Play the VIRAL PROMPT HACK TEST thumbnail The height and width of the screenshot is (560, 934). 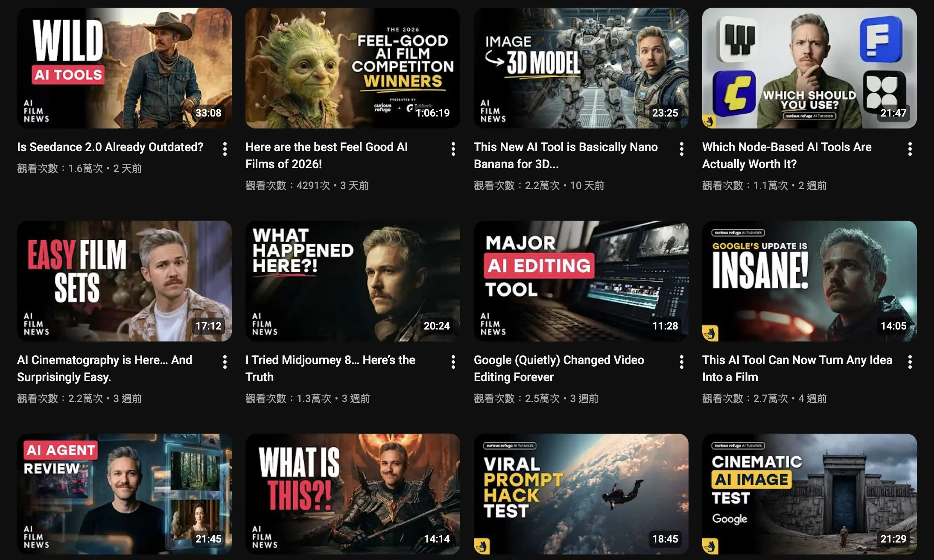point(581,494)
